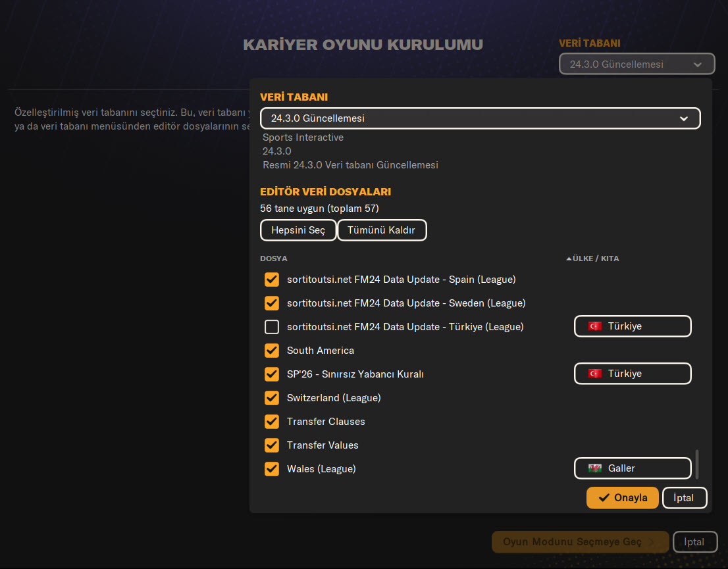Viewport: 728px width, 569px height.
Task: Toggle the Transfer Clauses checkbox
Action: (x=272, y=422)
